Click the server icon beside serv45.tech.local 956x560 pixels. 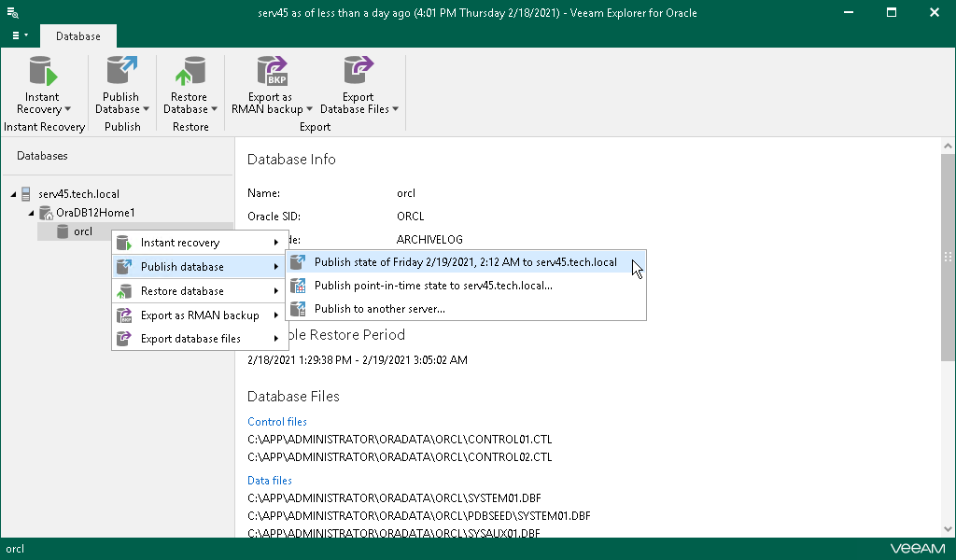[26, 194]
